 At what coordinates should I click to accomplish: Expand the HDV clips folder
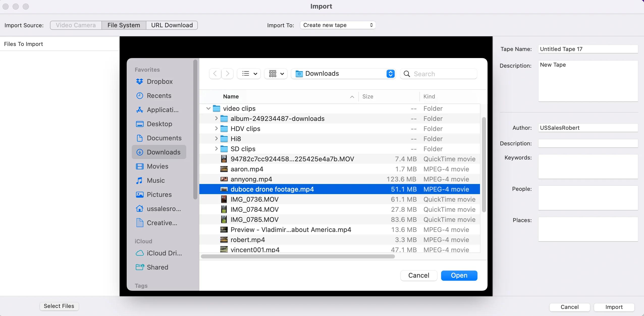pyautogui.click(x=216, y=129)
